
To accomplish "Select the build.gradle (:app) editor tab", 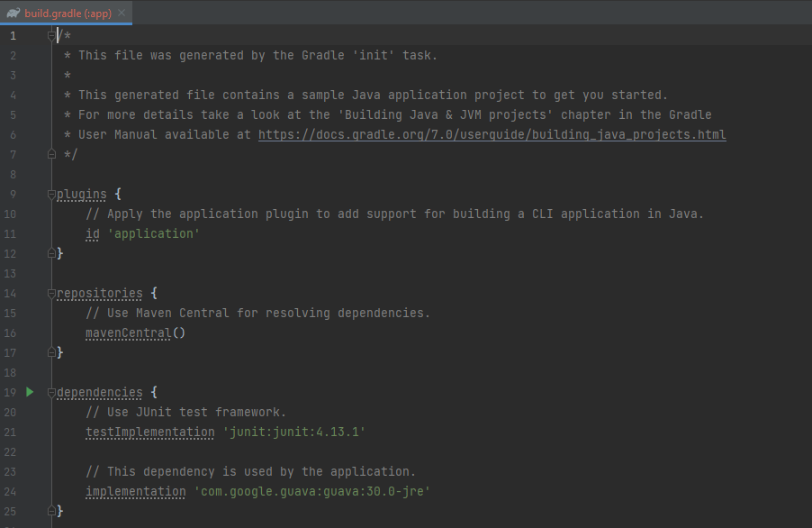I will coord(68,14).
